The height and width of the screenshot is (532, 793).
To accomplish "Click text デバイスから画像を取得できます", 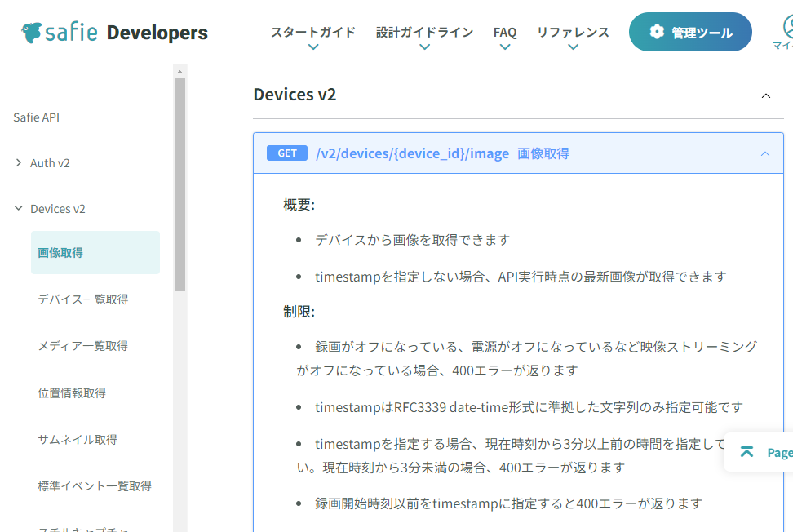I will (x=412, y=240).
